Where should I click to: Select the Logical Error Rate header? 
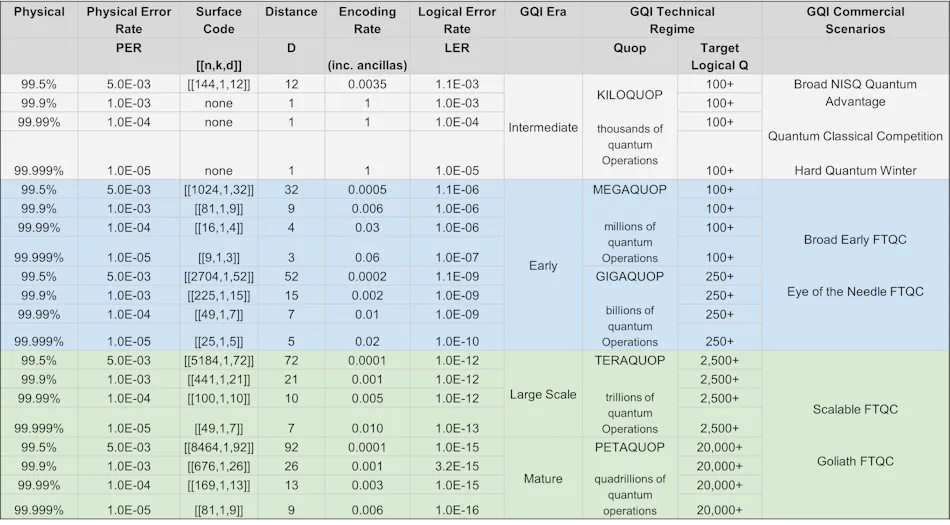click(x=457, y=20)
